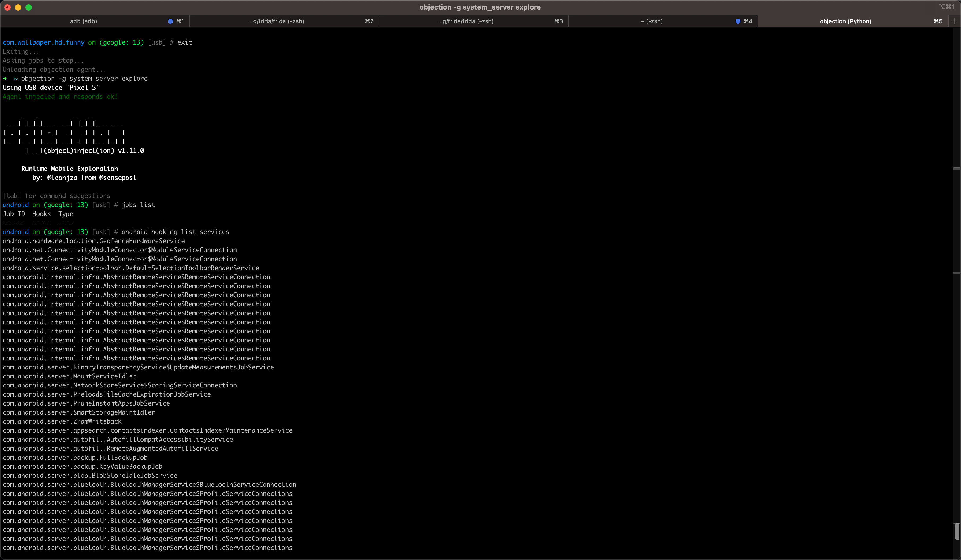
Task: Switch to the adb (adb) tab
Action: point(84,21)
